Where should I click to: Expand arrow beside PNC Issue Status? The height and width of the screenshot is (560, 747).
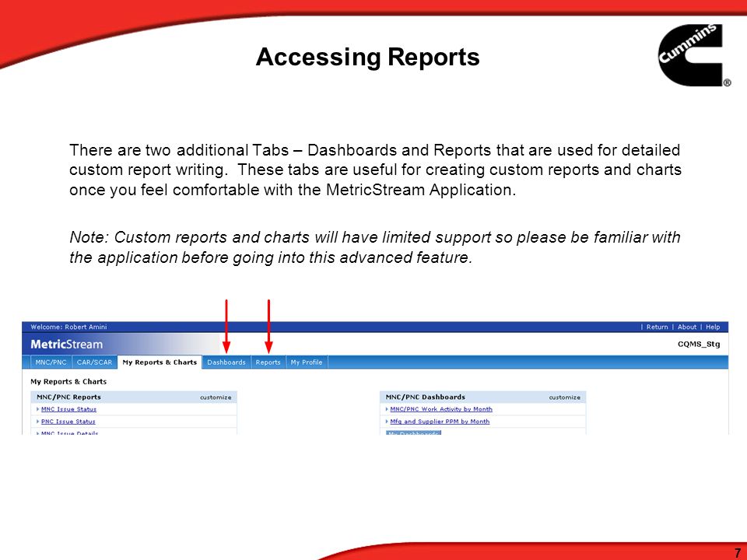point(37,422)
